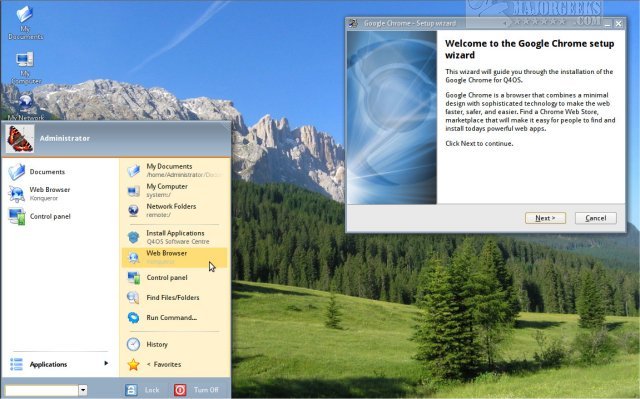Click 'Click Next to continue.' text
The image size is (640, 399).
(479, 144)
